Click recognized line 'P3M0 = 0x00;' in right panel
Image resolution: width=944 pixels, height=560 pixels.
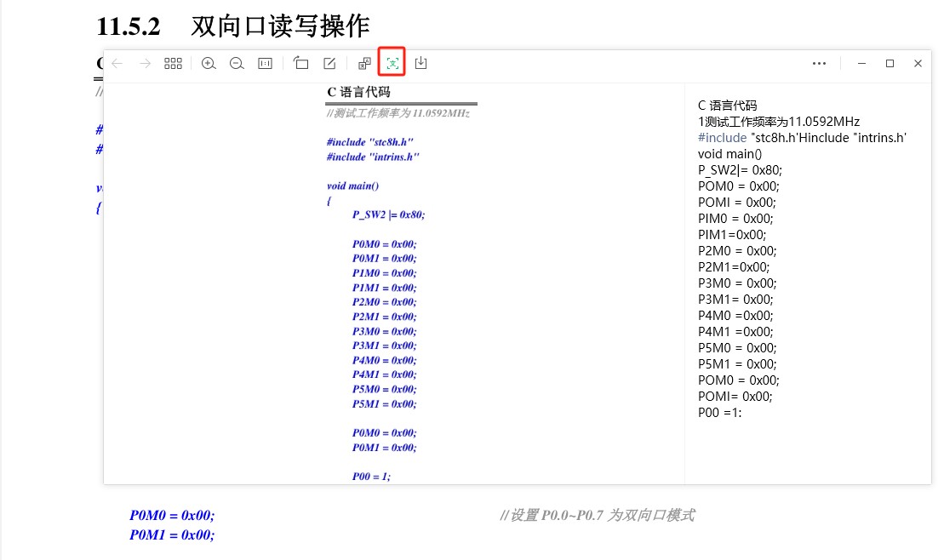(737, 283)
